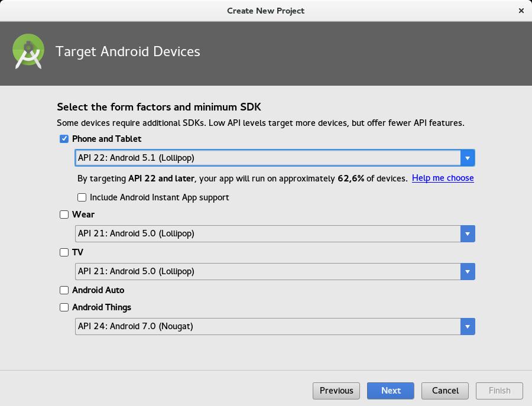Screen dimensions: 532x406
Task: Click the 62,6% of devices text
Action: pos(372,178)
